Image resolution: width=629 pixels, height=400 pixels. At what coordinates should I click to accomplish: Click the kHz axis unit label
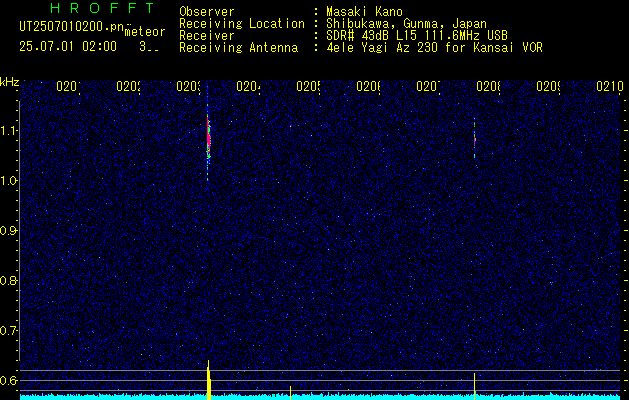(x=9, y=82)
